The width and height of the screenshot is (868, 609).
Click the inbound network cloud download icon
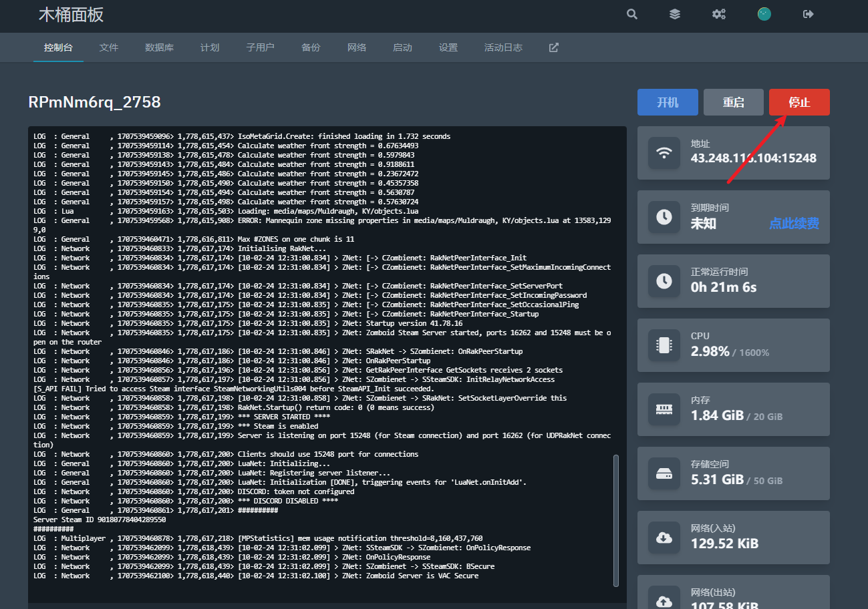pyautogui.click(x=664, y=538)
